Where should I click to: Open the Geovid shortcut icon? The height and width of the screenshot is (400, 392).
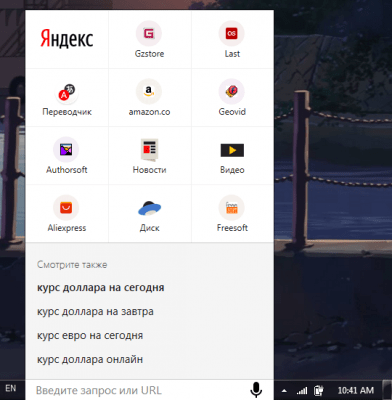(232, 91)
